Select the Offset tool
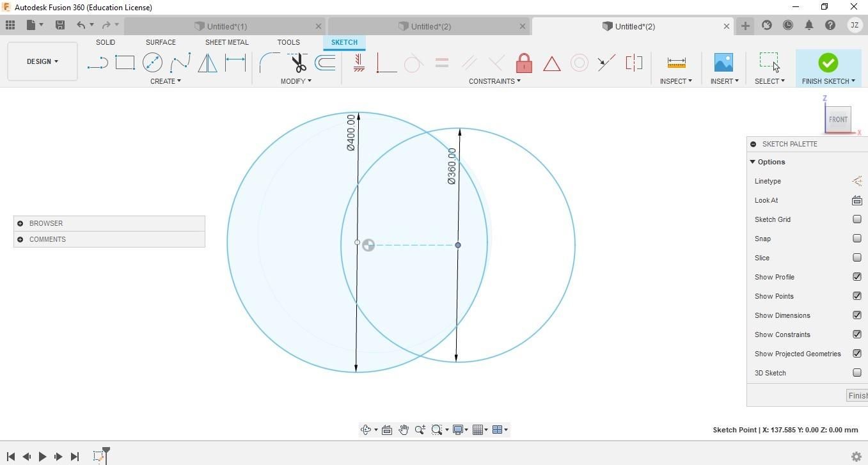 pos(326,63)
